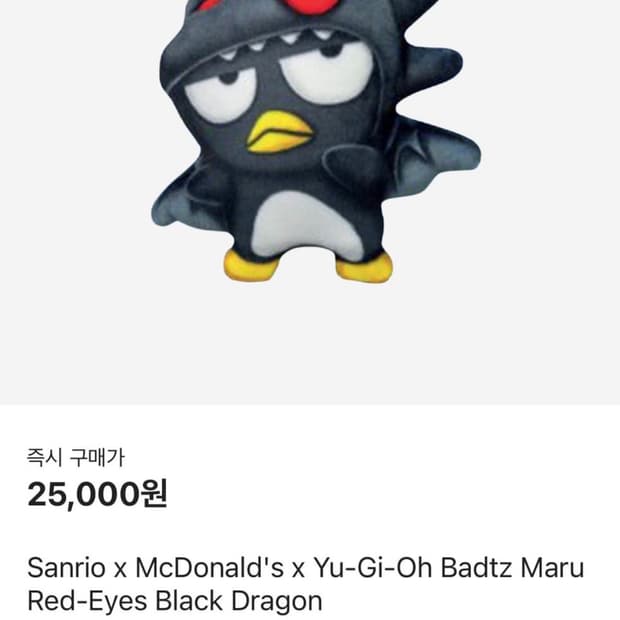Click the plush's larger right white eye
Image resolution: width=620 pixels, height=620 pixels.
coord(326,73)
